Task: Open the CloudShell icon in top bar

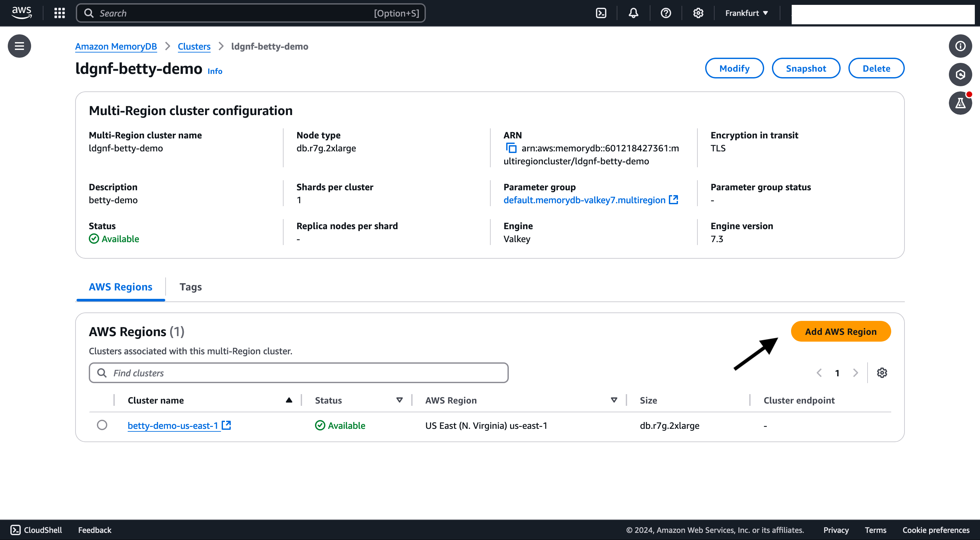Action: [601, 13]
